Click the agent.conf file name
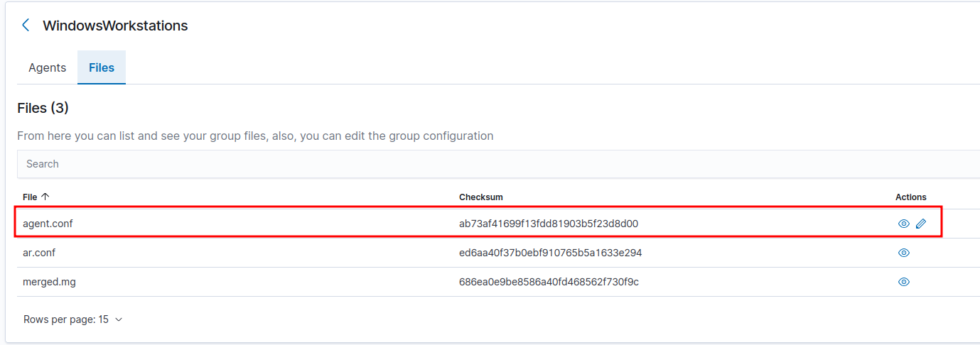The image size is (980, 345). (48, 224)
